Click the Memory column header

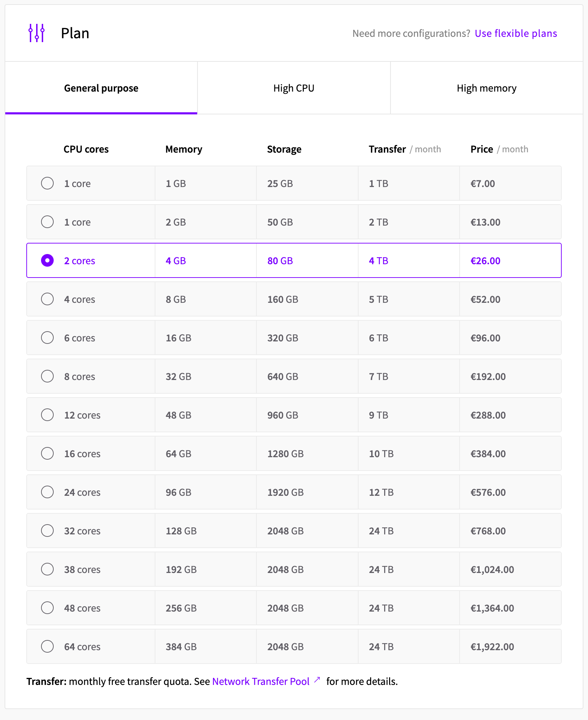pos(184,149)
